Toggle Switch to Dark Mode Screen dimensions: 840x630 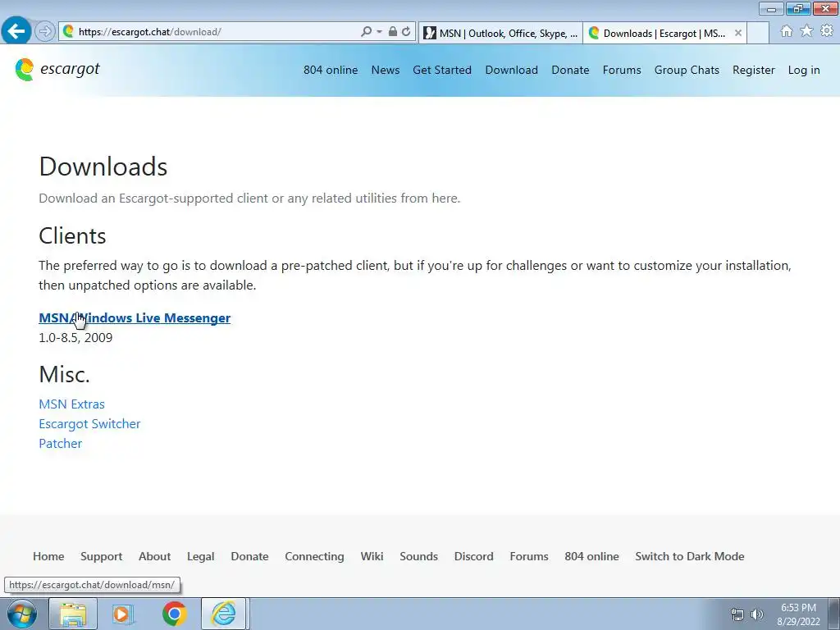[x=689, y=556]
